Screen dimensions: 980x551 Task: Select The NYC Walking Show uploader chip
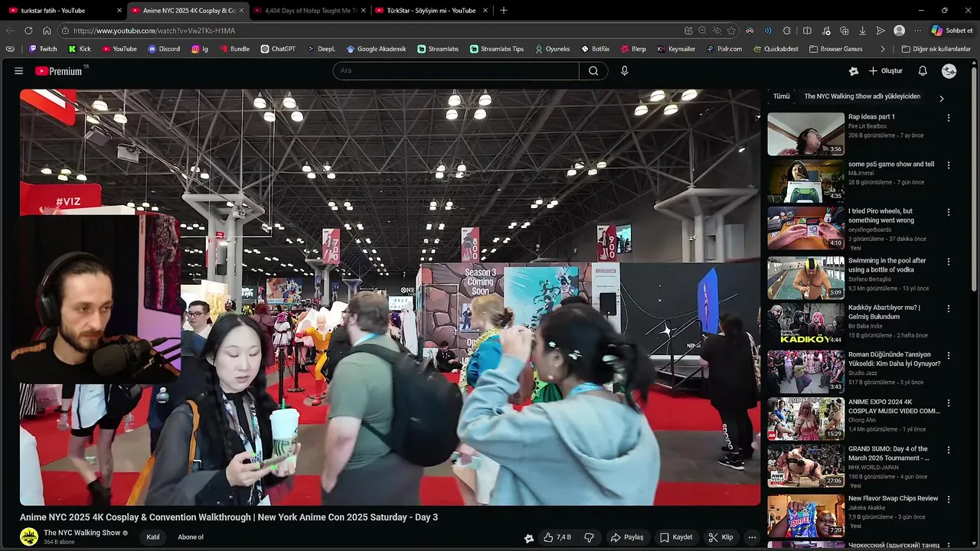click(862, 96)
